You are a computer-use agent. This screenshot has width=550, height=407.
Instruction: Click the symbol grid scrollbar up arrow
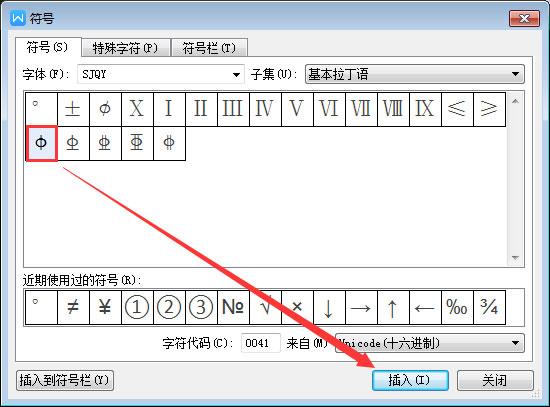515,102
